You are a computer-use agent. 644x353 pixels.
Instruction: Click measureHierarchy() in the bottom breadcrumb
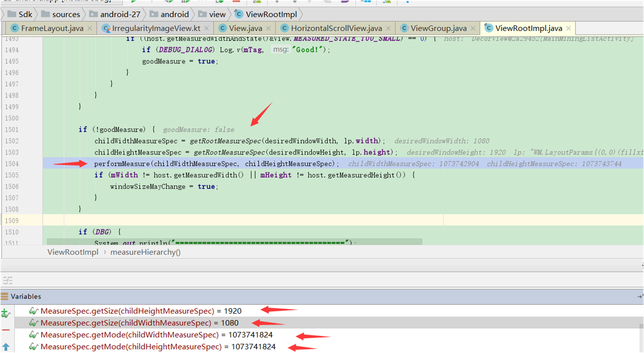145,252
